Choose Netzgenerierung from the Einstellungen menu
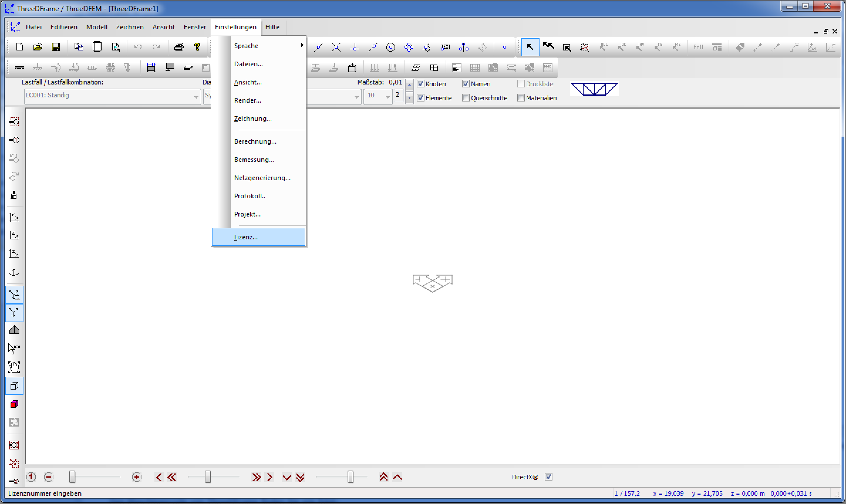Screen dimensions: 846x504 [262, 177]
